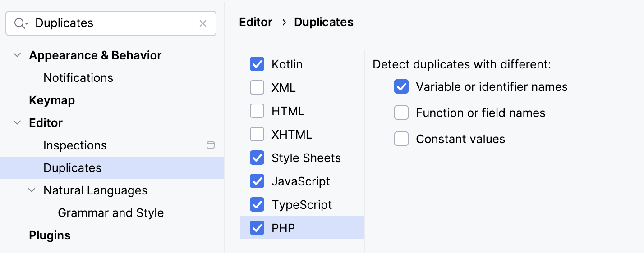644x253 pixels.
Task: Clear the Duplicates search text
Action: point(203,23)
